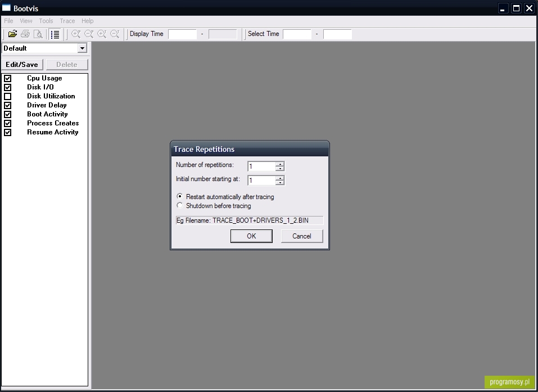Click Cancel in Trace Repetitions dialog

coord(302,236)
